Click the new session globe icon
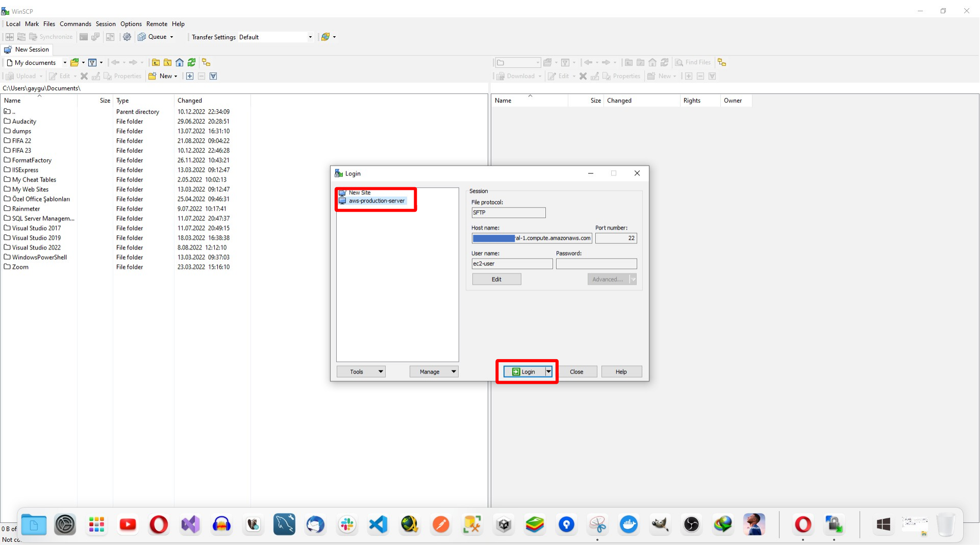 pos(325,37)
